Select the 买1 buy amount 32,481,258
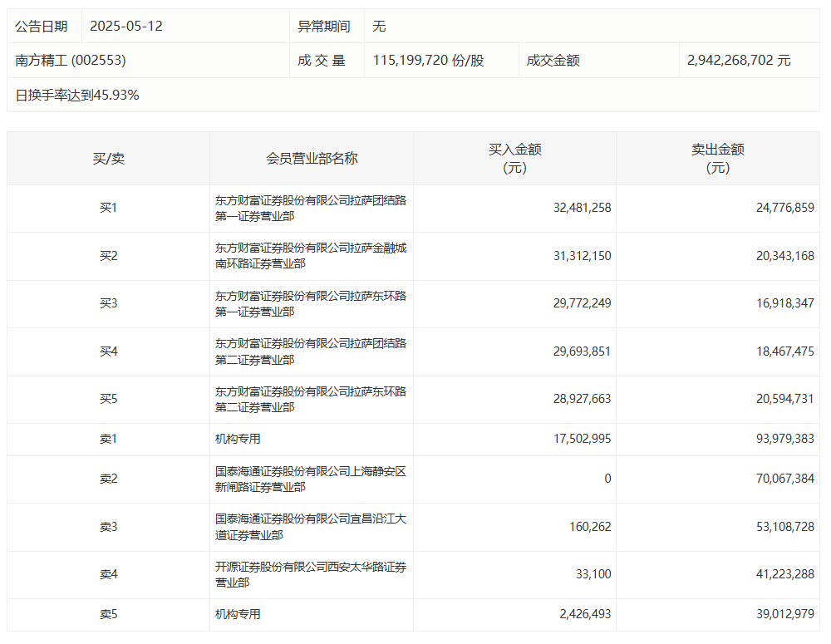The image size is (831, 644). tap(582, 208)
